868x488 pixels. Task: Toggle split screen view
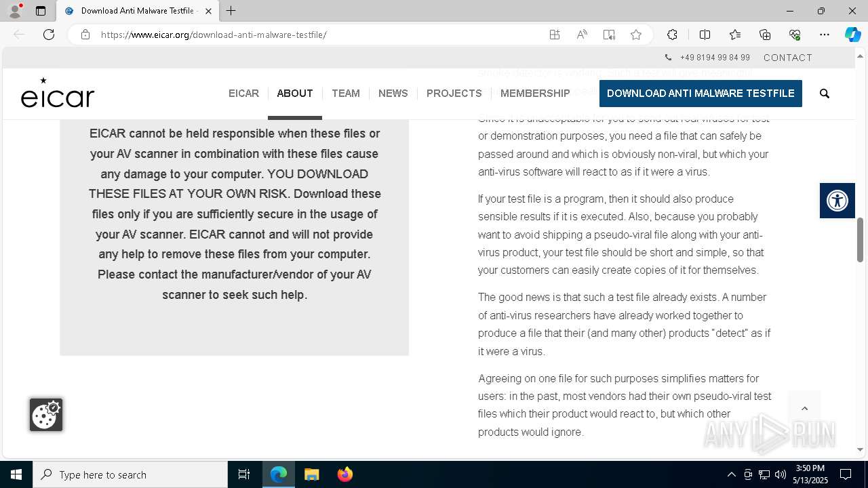[x=705, y=35]
